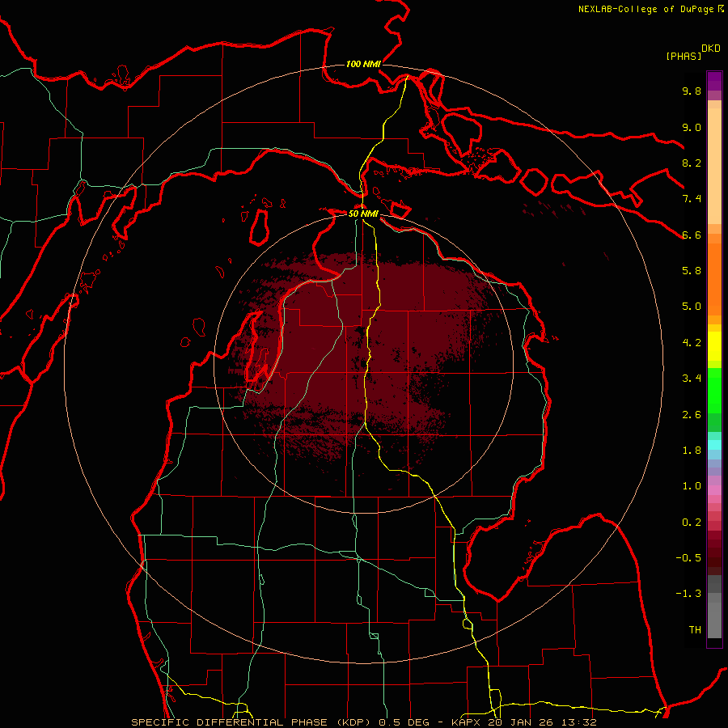Click the 0.2 value on the color scale
The height and width of the screenshot is (728, 728).
tap(692, 523)
